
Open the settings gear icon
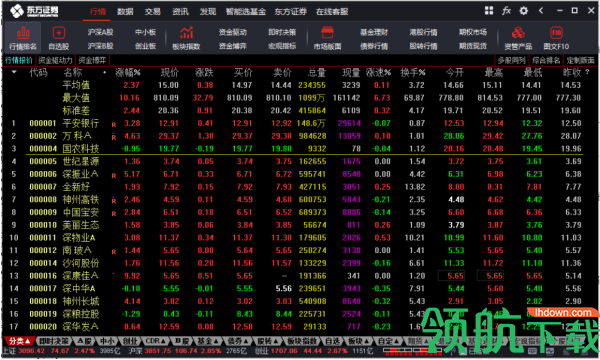(523, 11)
